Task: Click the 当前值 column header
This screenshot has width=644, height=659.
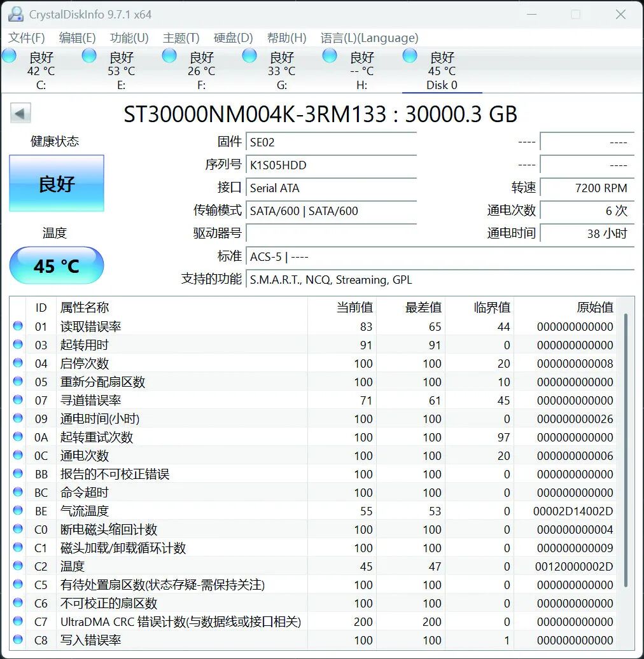Action: point(342,308)
